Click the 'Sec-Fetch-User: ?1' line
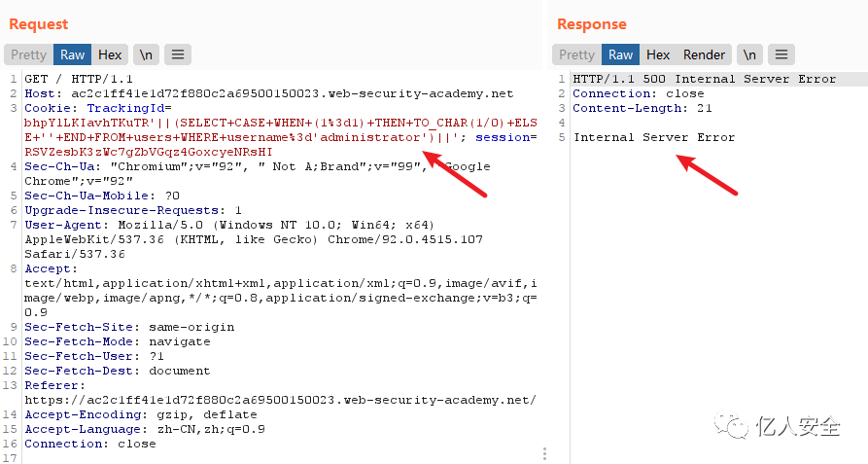868x464 pixels. point(94,356)
